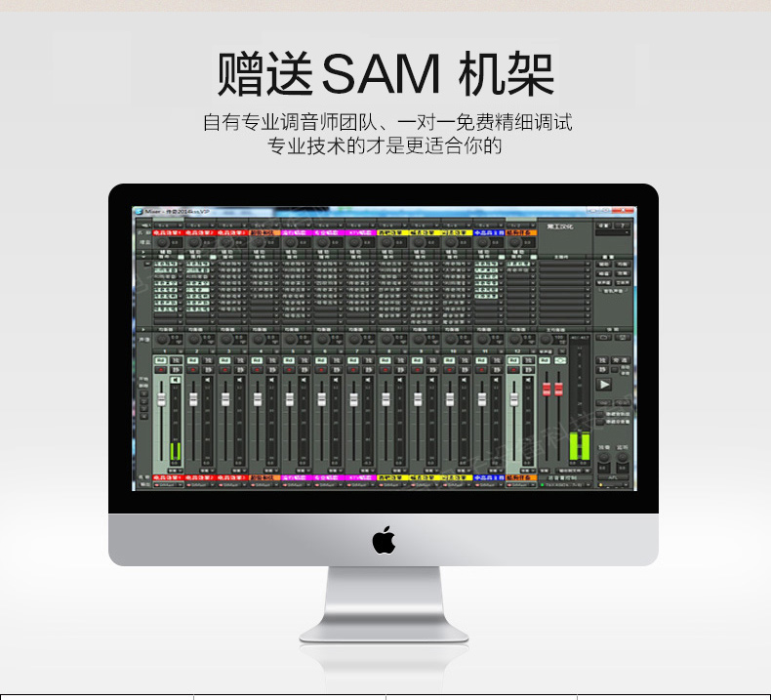The width and height of the screenshot is (771, 700).
Task: Open the input selector dropdown atop channel 3
Action: tap(232, 226)
